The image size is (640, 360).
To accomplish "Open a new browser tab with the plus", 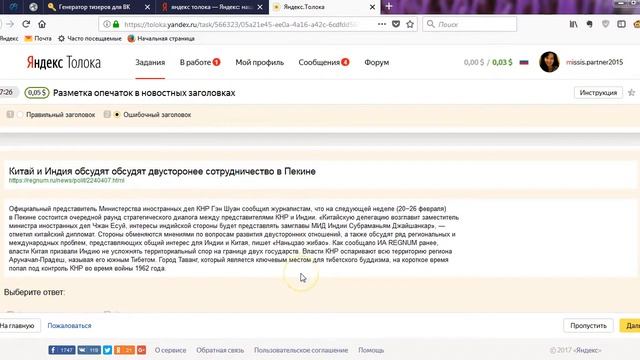I will coord(389,7).
